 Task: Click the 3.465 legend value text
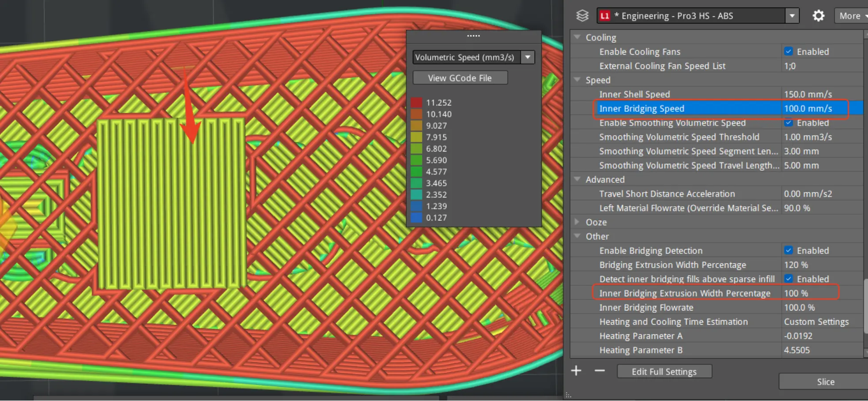(x=436, y=183)
